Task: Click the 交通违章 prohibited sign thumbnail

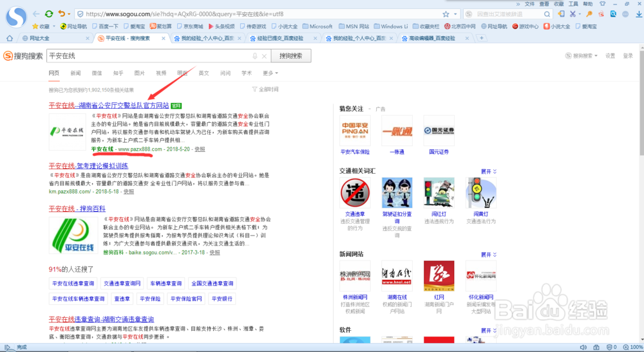Action: point(355,193)
